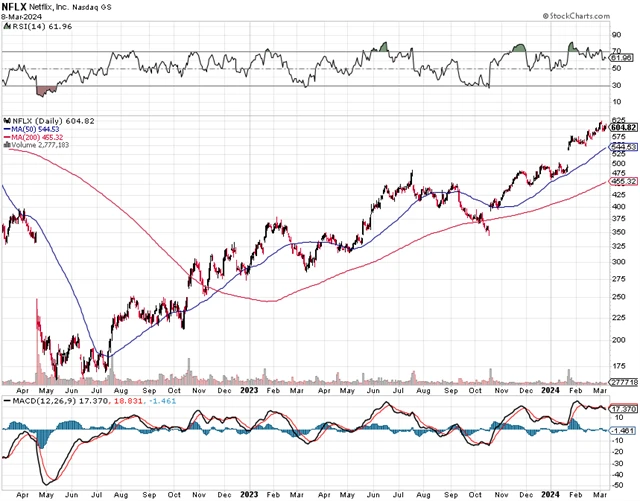
Task: Click the red 455.32 MA value tag
Action: point(622,181)
